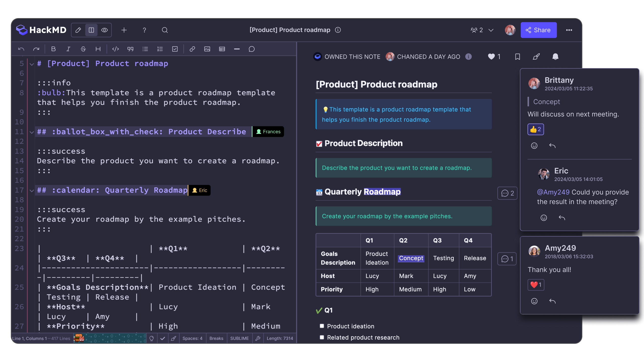The image size is (644, 362).
Task: Click the thumbs-up reaction on Brittany's comment
Action: point(536,129)
